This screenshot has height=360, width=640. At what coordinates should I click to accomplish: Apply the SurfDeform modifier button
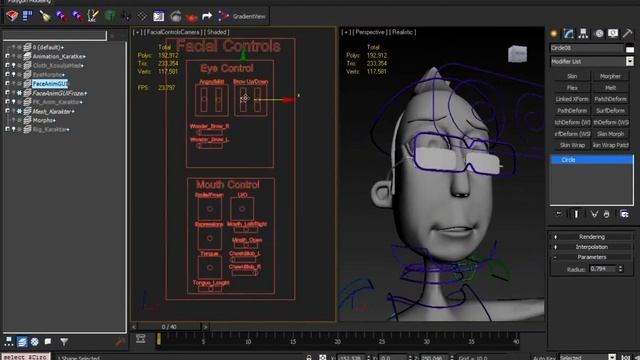610,111
